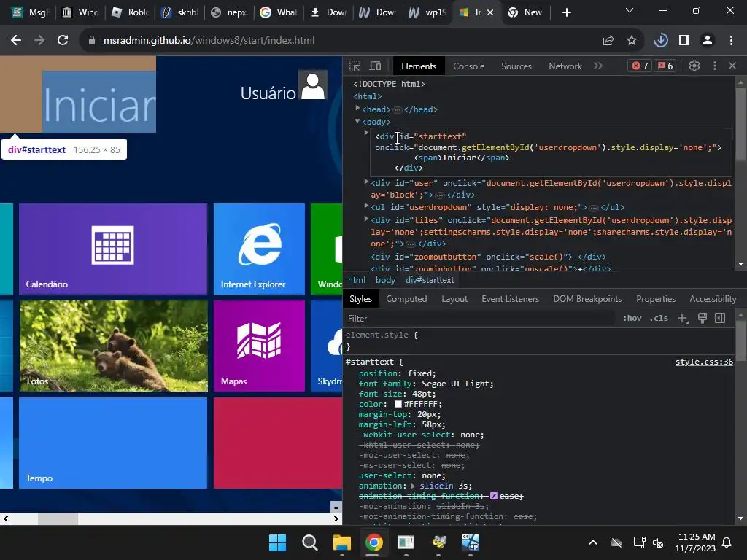
Task: Add a new style rule plus icon
Action: point(683,318)
